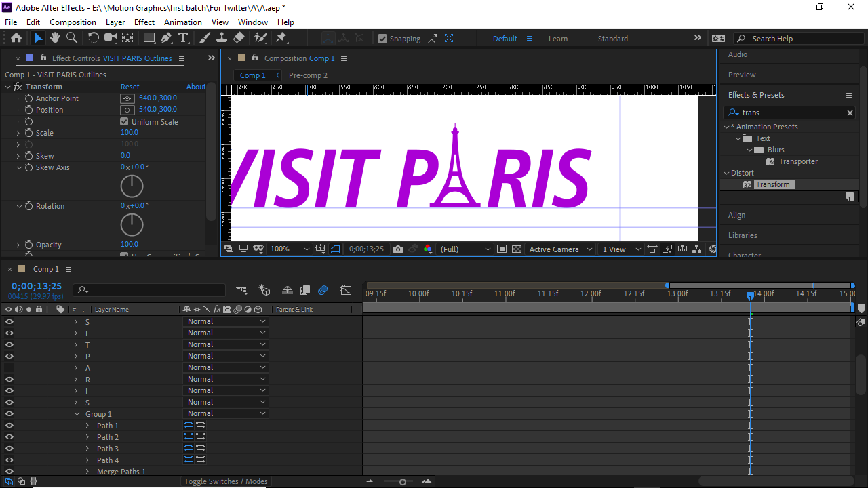The image size is (868, 488).
Task: Select the Clone Stamp tool
Action: point(222,39)
